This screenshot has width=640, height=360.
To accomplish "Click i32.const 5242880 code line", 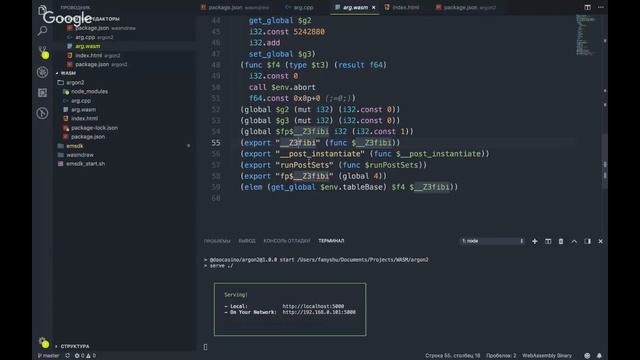I will 287,32.
